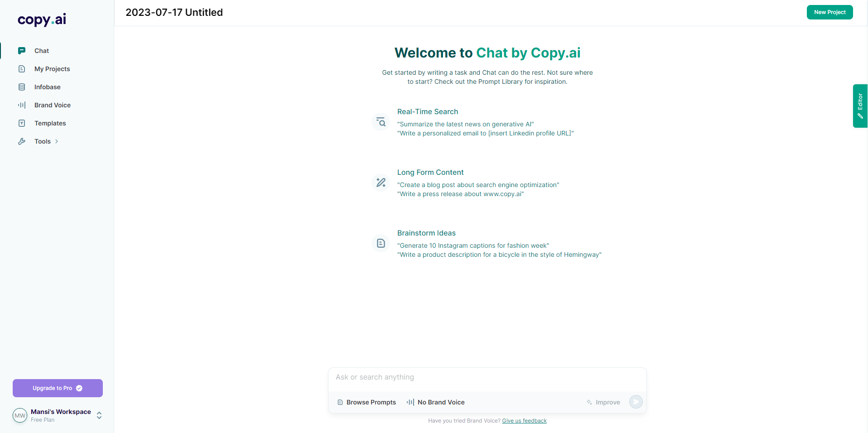
Task: Click the My Projects document icon
Action: 22,69
